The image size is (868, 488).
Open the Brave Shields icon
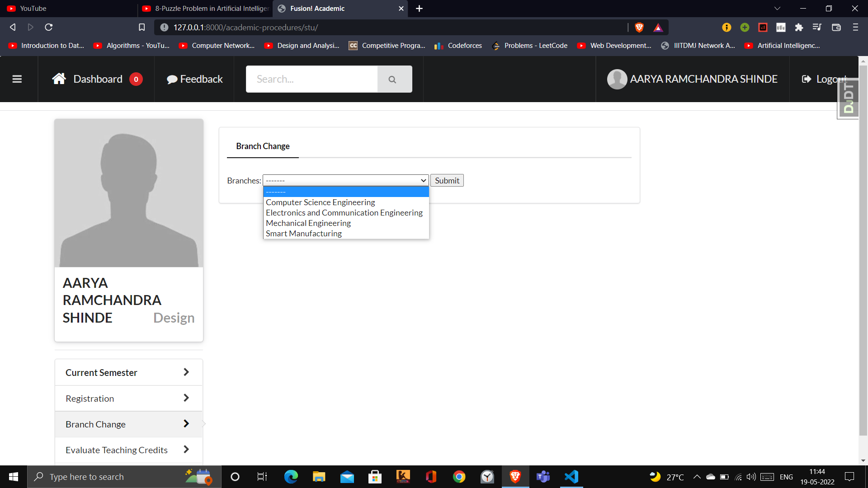coord(639,27)
